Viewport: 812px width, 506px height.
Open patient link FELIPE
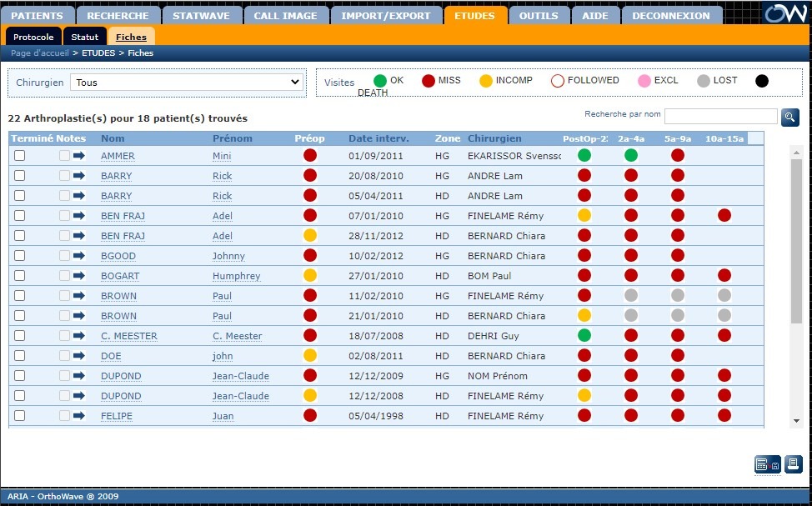click(117, 416)
